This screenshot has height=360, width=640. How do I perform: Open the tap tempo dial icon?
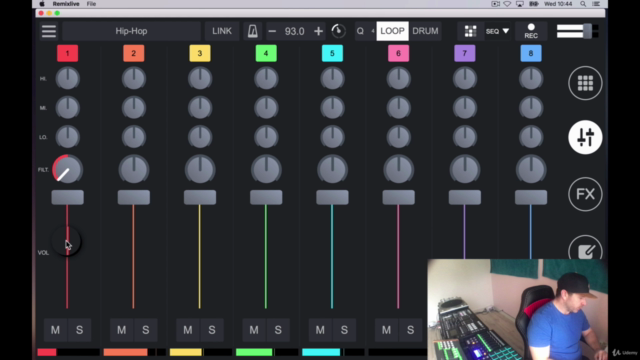[338, 31]
